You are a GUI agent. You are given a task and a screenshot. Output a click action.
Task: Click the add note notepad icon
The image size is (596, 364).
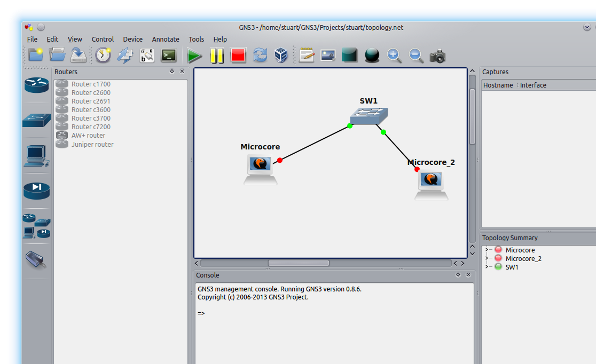306,56
